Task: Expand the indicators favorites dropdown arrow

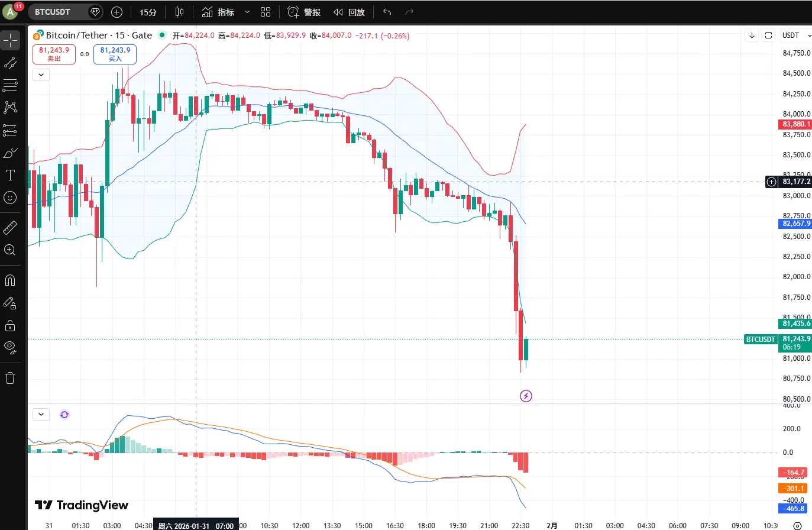Action: click(247, 12)
